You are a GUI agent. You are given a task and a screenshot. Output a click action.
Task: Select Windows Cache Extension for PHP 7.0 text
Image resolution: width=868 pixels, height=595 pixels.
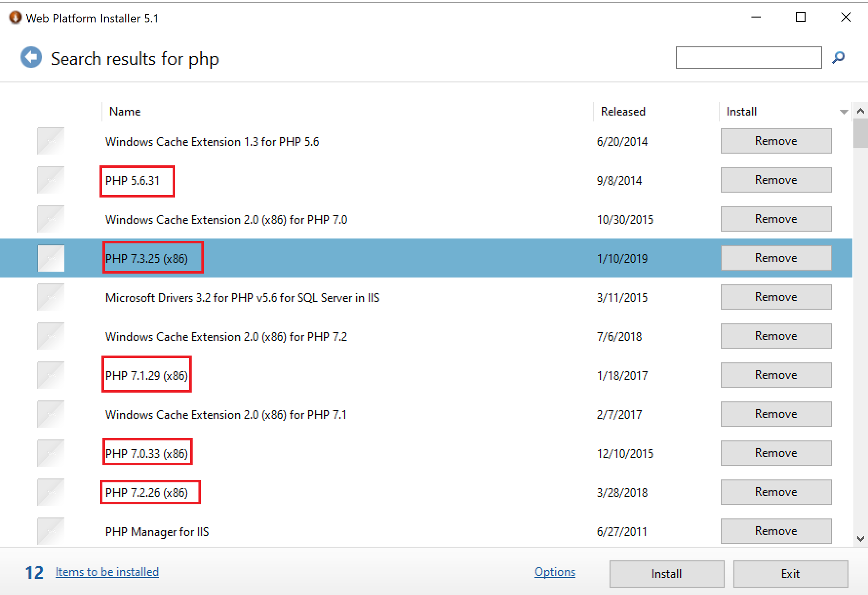coord(226,219)
